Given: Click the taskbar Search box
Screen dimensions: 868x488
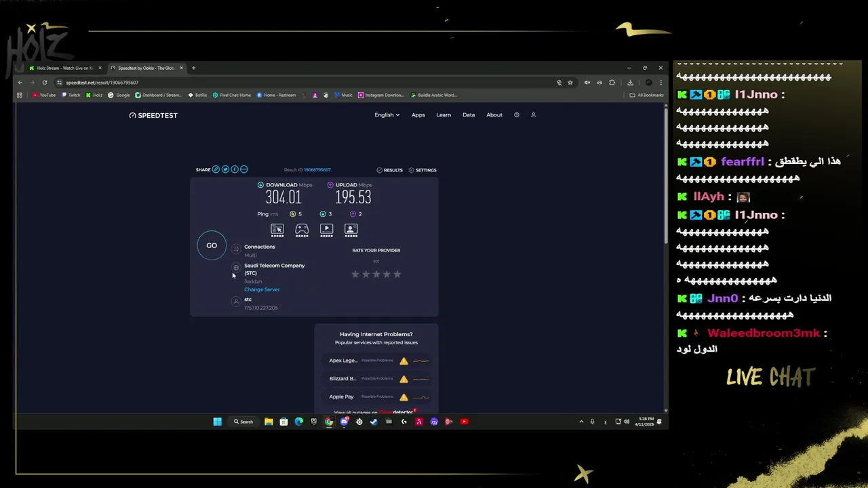Looking at the screenshot, I should click(x=243, y=422).
